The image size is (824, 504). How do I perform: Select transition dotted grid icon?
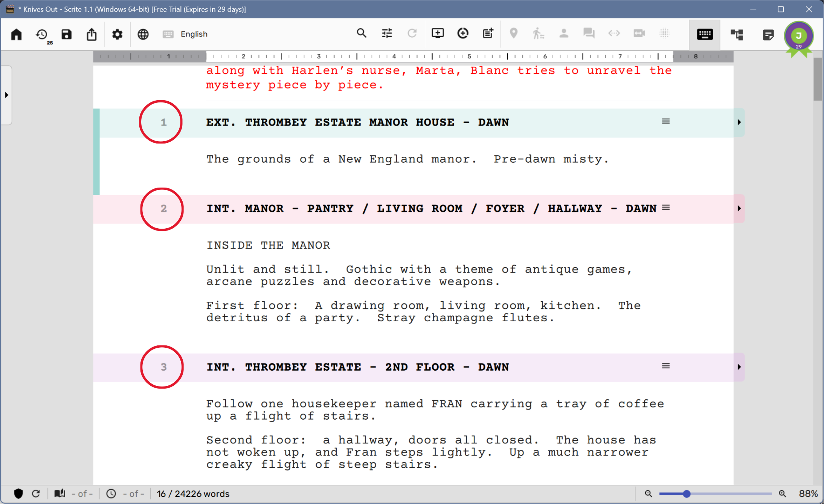[x=665, y=34]
